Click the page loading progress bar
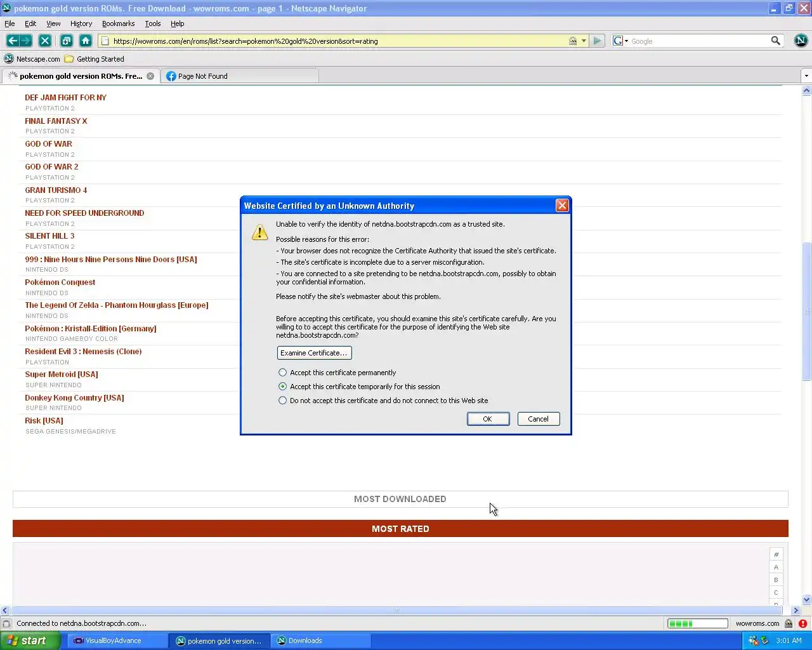Screen dimensions: 812x650 tap(697, 623)
